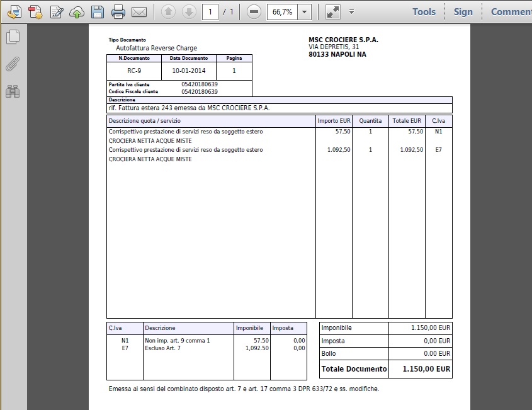Click Totale Documento 1.150,00 EUR amount
The image size is (532, 410).
point(426,369)
